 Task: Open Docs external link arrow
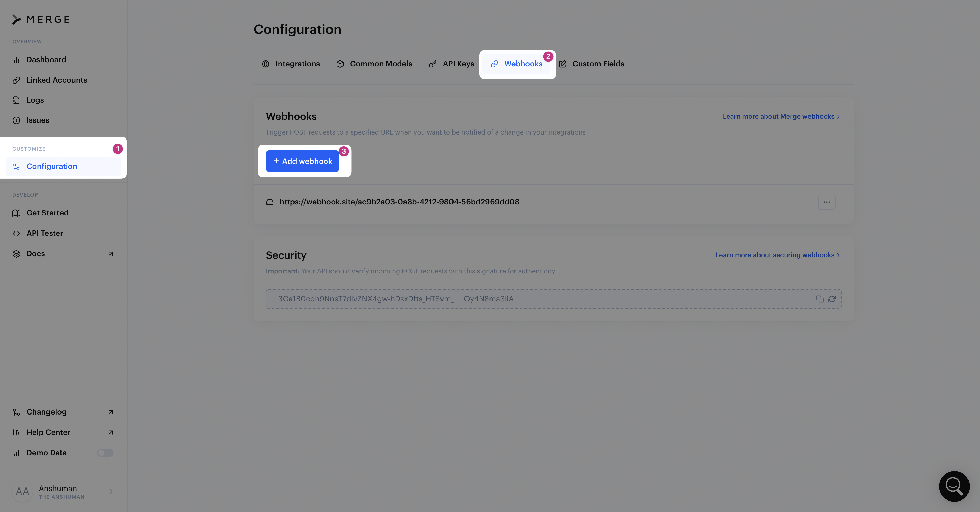pos(111,254)
